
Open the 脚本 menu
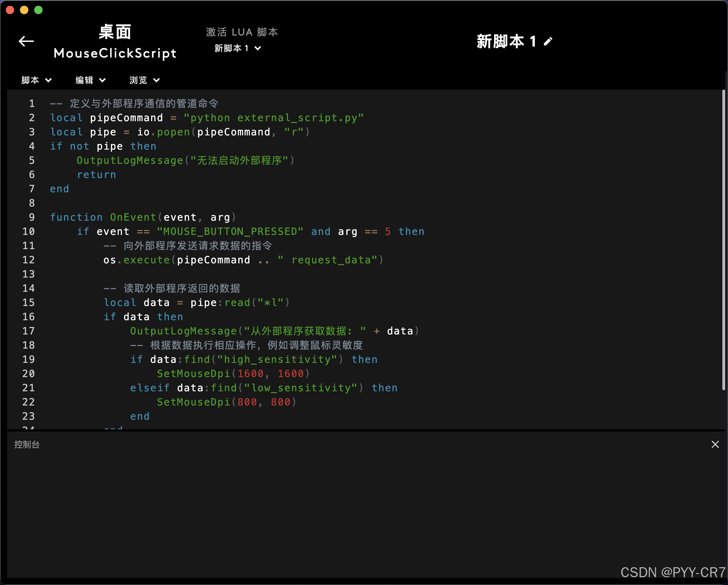[x=31, y=80]
